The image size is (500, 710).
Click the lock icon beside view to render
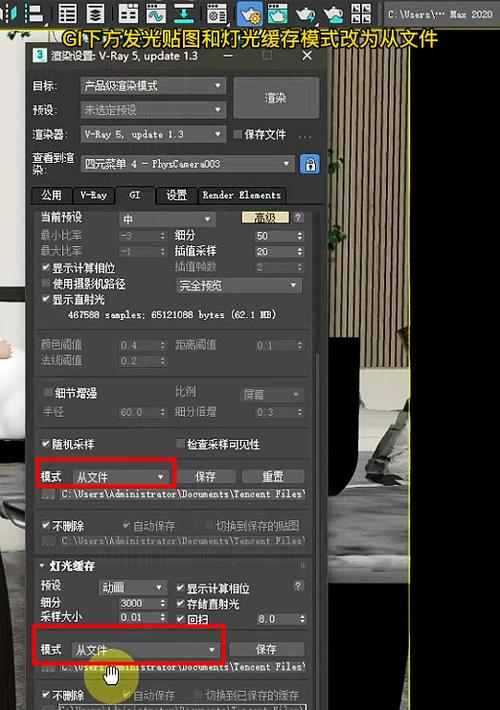coord(310,164)
